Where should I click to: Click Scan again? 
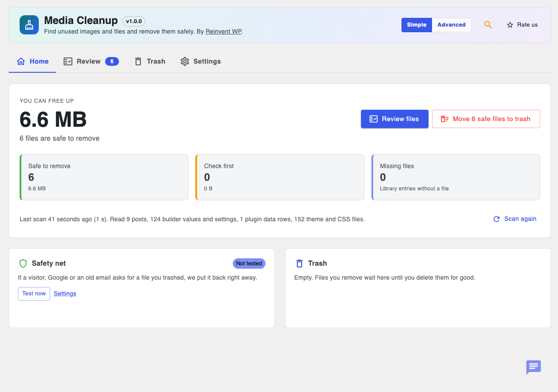(515, 219)
